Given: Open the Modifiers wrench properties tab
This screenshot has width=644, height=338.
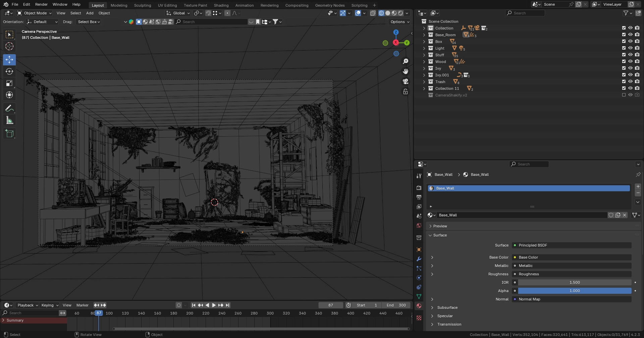Looking at the screenshot, I should coord(419,259).
